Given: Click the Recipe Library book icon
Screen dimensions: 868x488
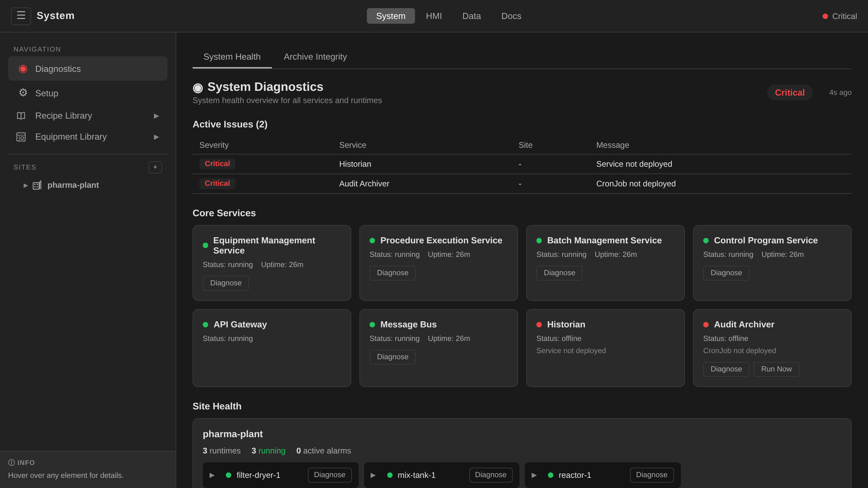Looking at the screenshot, I should 21,116.
